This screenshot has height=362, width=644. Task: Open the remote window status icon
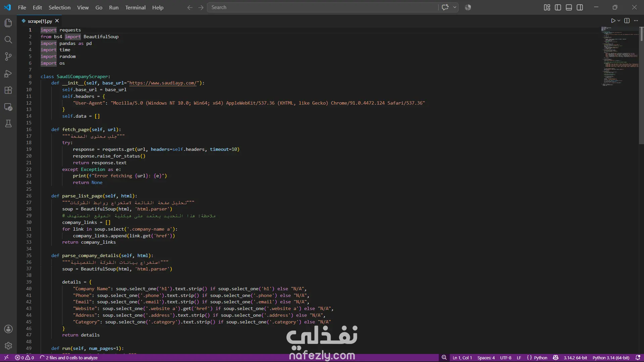(6, 358)
